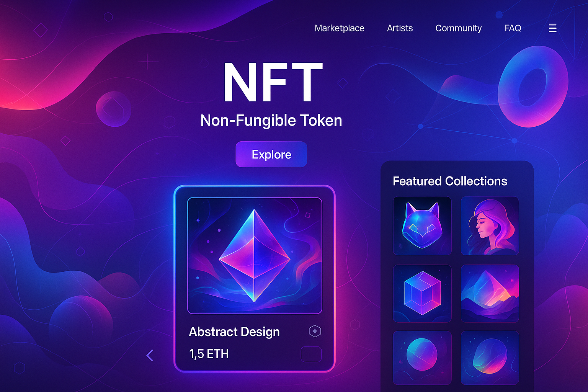Click the Featured Collections heading
This screenshot has width=588, height=392.
tap(450, 181)
